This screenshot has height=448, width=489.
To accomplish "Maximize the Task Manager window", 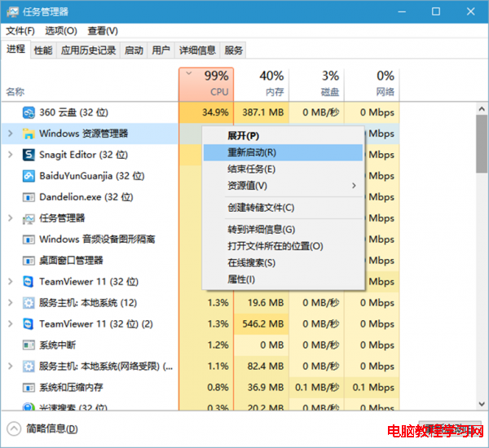I will tap(436, 11).
